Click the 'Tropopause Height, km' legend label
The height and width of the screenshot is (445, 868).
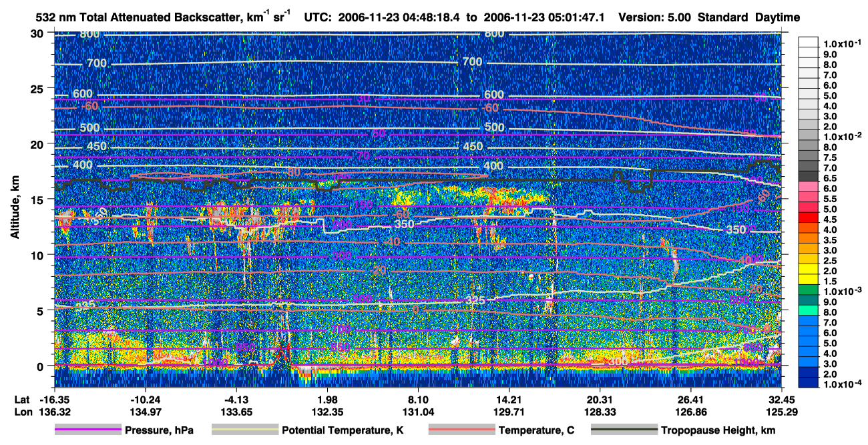(719, 430)
